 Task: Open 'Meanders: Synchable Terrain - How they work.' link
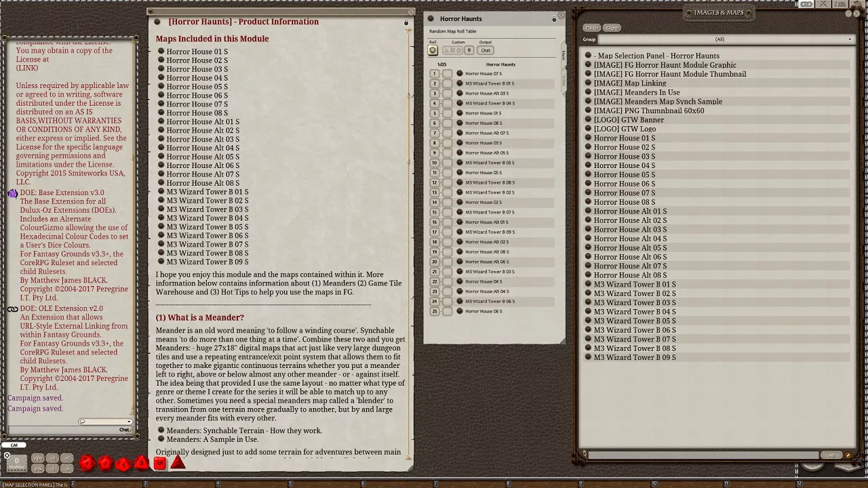click(x=244, y=430)
